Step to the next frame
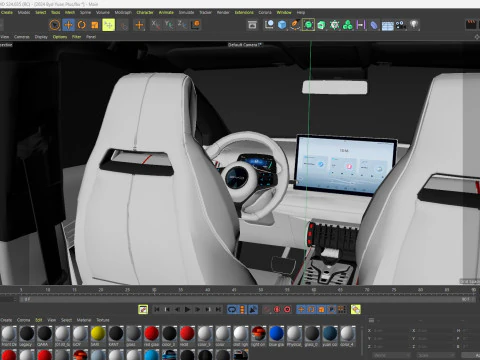 pos(198,310)
